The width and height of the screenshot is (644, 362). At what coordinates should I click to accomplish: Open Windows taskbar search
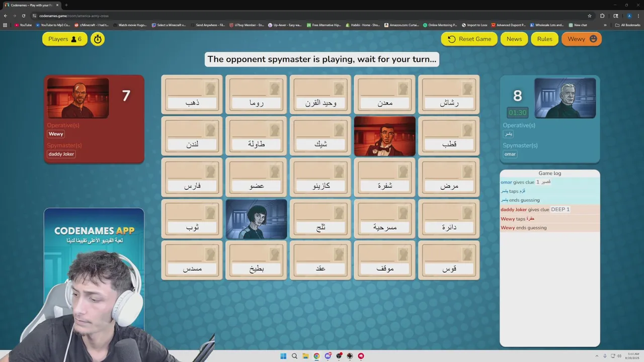coord(294,356)
